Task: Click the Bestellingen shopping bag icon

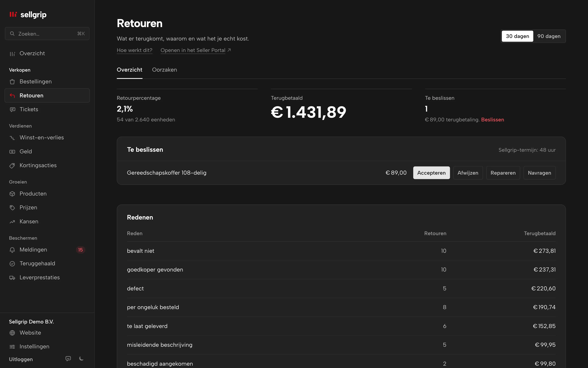Action: (x=12, y=82)
